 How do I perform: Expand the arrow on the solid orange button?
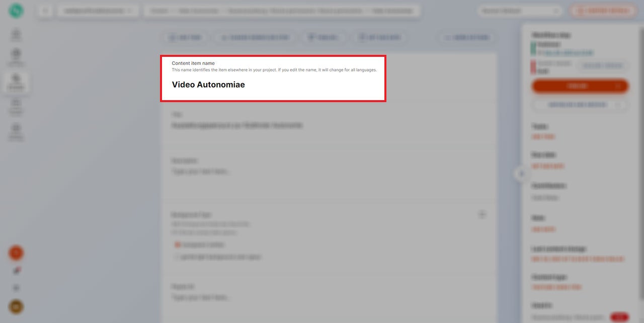point(618,86)
